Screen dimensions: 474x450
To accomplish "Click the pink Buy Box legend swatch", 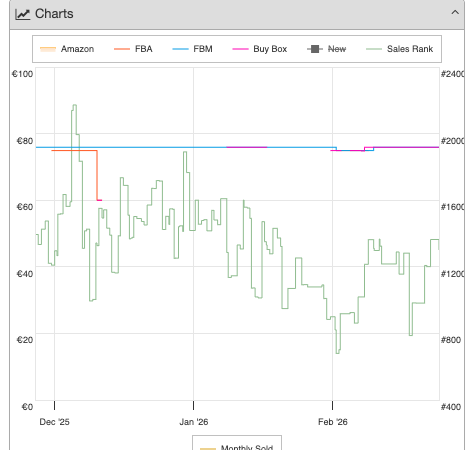I will (240, 49).
